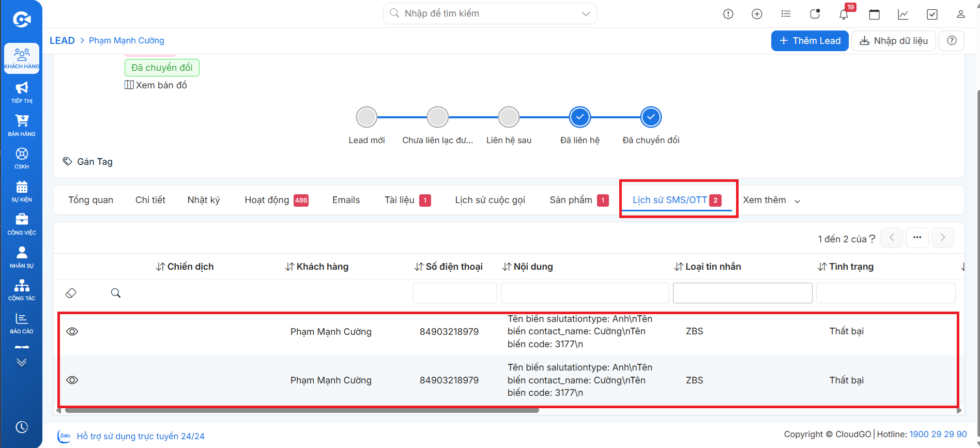Open pagination ellipsis options button
This screenshot has width=980, height=448.
click(x=917, y=238)
